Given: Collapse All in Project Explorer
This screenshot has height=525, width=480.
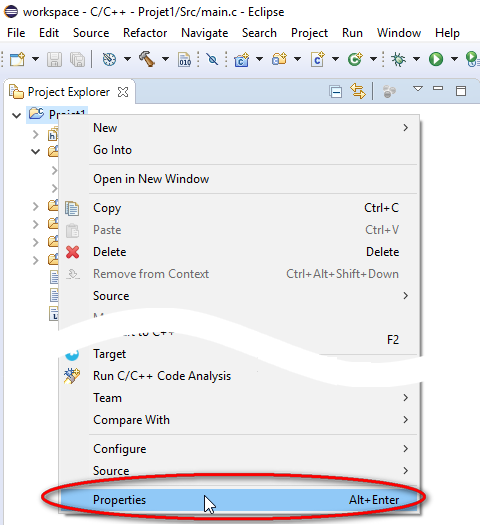Looking at the screenshot, I should [335, 91].
